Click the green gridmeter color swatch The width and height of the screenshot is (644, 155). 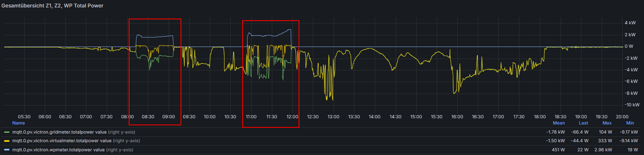click(x=7, y=132)
